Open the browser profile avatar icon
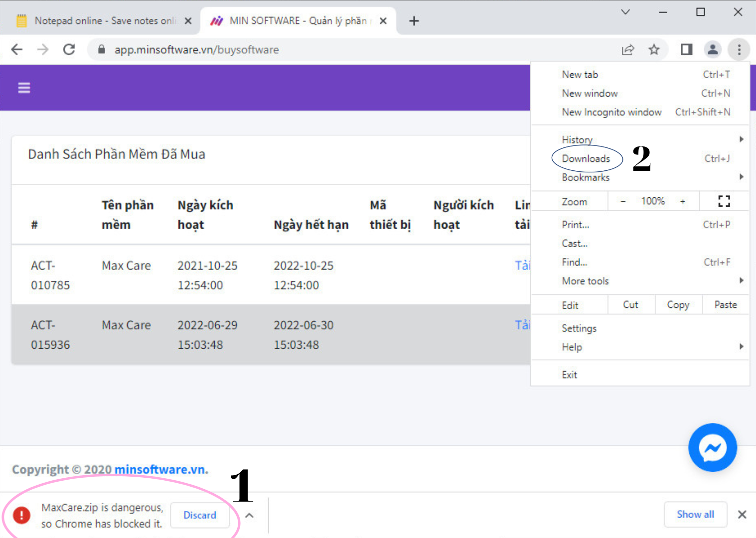 click(x=713, y=49)
